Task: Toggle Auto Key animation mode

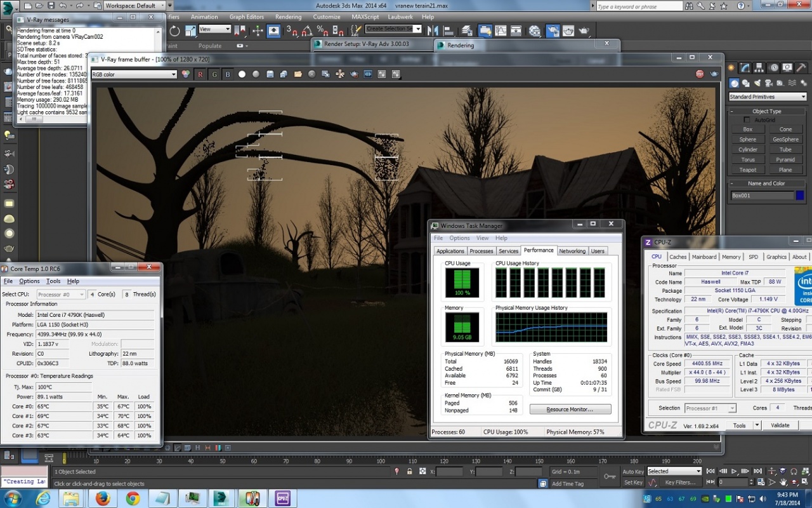Action: 633,471
